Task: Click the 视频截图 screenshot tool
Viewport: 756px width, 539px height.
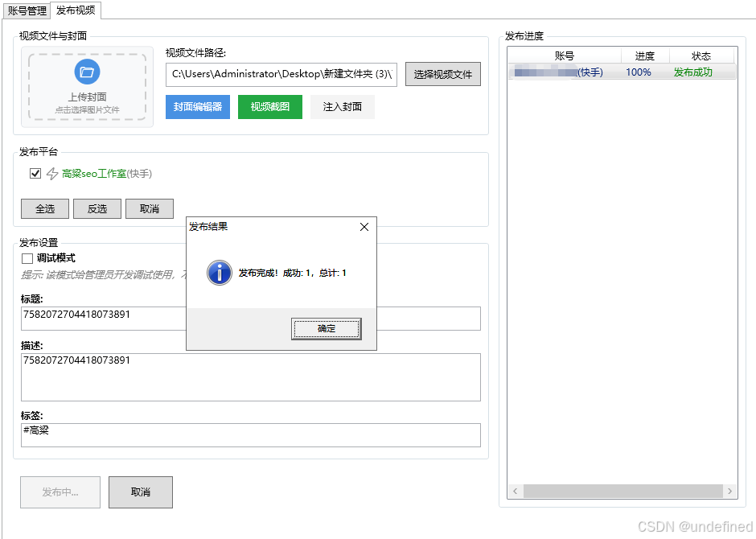Action: coord(270,106)
